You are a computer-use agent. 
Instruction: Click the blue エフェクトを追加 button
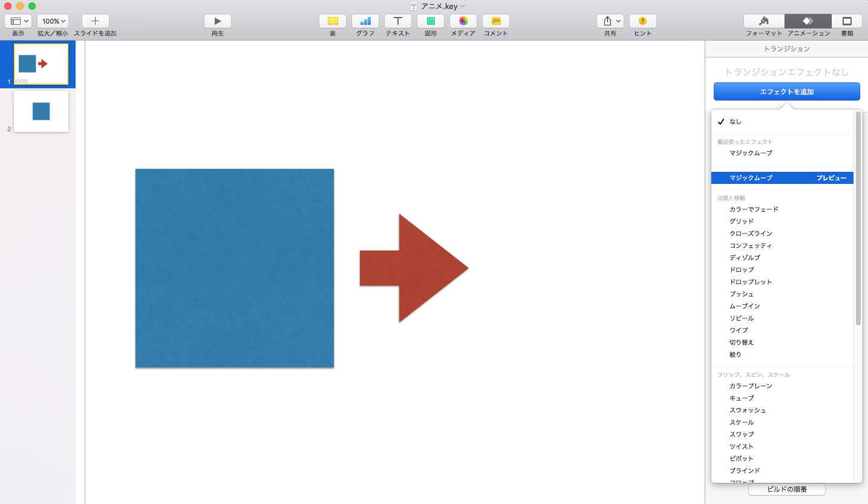coord(786,92)
